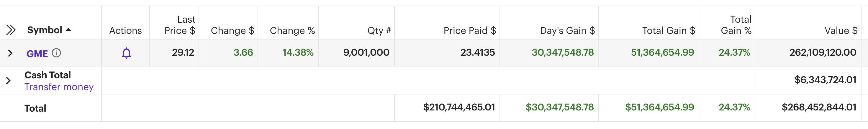Click the GME alert bell icon

pyautogui.click(x=126, y=53)
